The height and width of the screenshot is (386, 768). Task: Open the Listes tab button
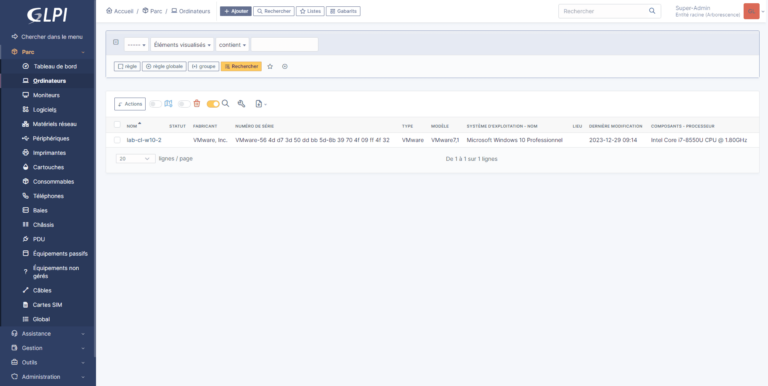310,11
